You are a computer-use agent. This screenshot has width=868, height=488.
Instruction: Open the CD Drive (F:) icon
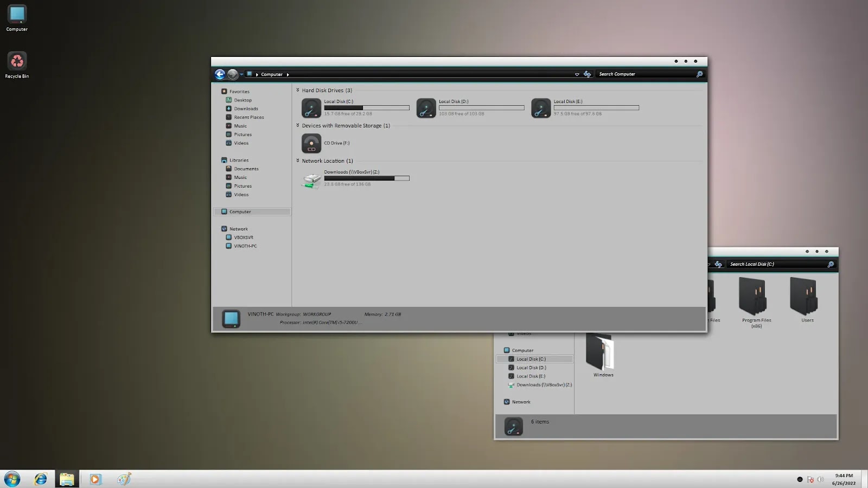click(x=311, y=143)
